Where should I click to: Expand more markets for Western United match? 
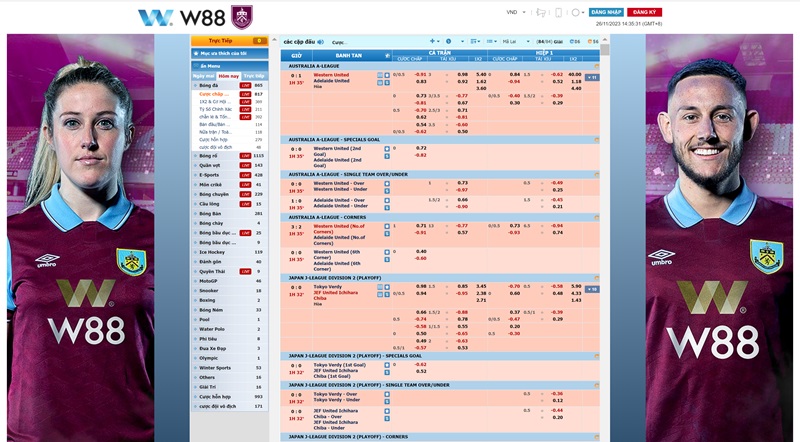coord(592,78)
